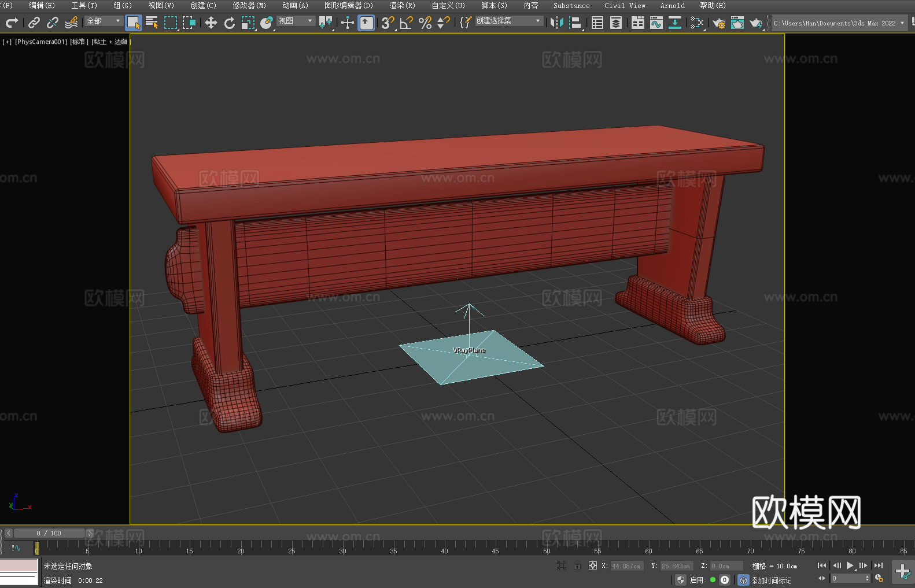Click the Bind to Space Warp icon

71,23
